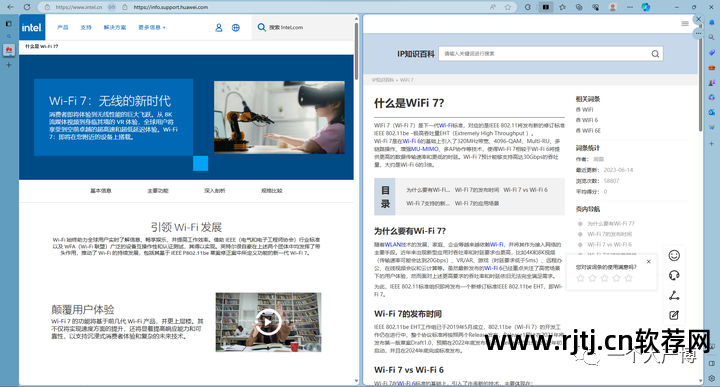Open the Edge sidebar notifications bell
The height and width of the screenshot is (387, 720).
pyautogui.click(x=712, y=22)
